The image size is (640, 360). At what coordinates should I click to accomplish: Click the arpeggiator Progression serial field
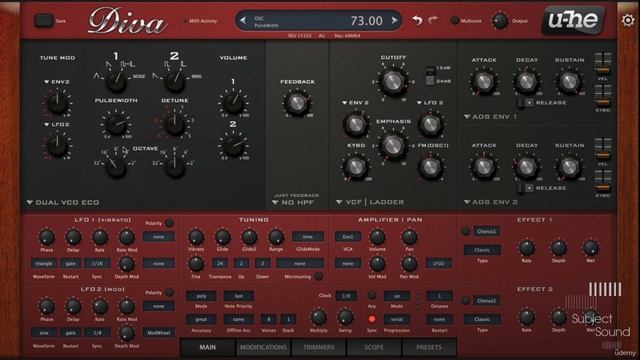point(397,320)
